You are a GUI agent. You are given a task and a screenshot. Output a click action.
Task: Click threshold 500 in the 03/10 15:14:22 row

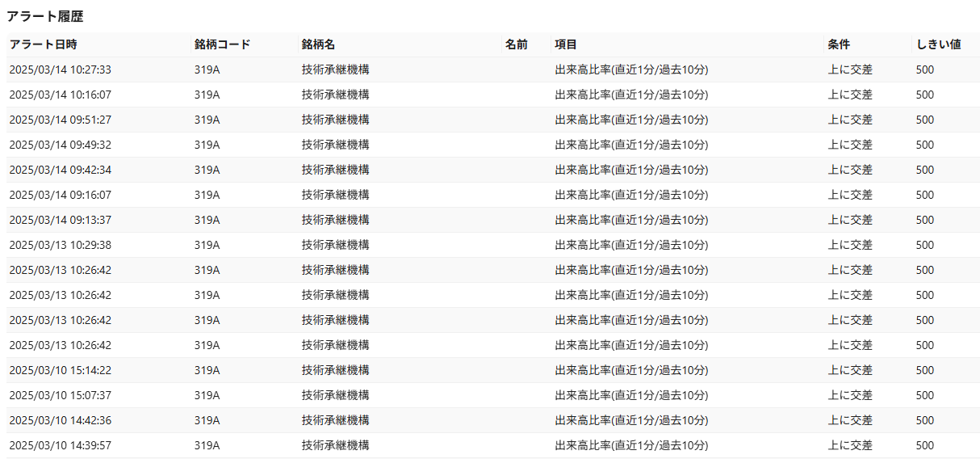(x=925, y=370)
